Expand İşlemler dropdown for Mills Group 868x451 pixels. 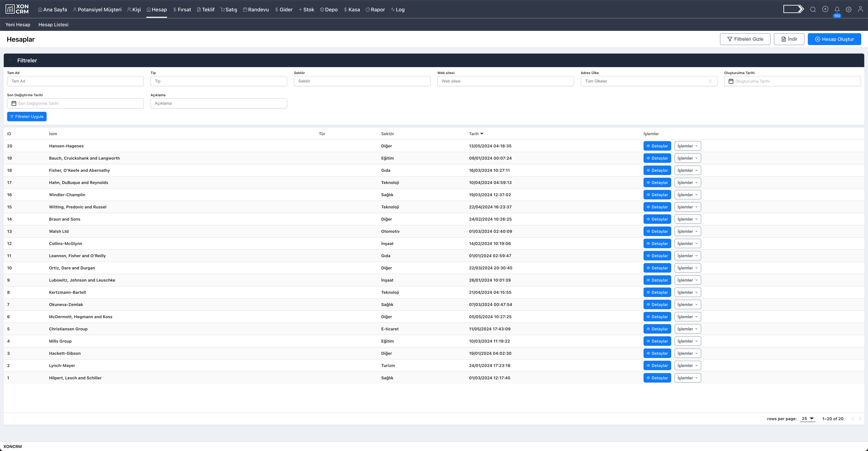click(x=687, y=341)
